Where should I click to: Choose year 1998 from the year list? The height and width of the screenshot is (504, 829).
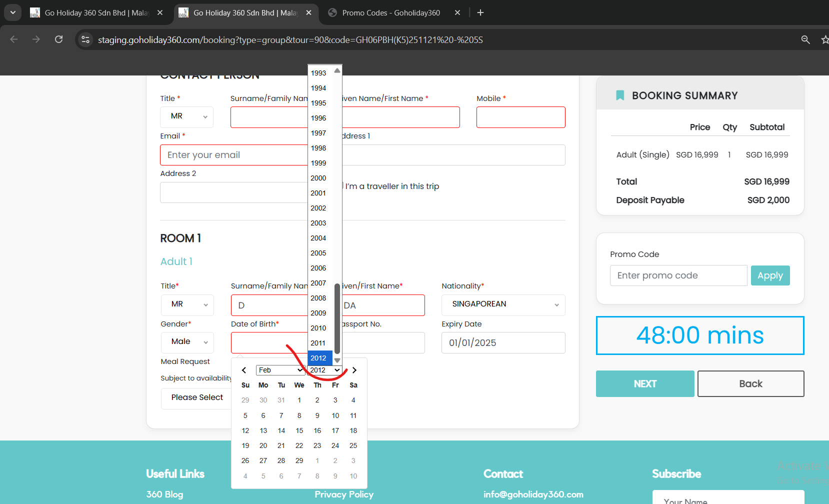(318, 148)
